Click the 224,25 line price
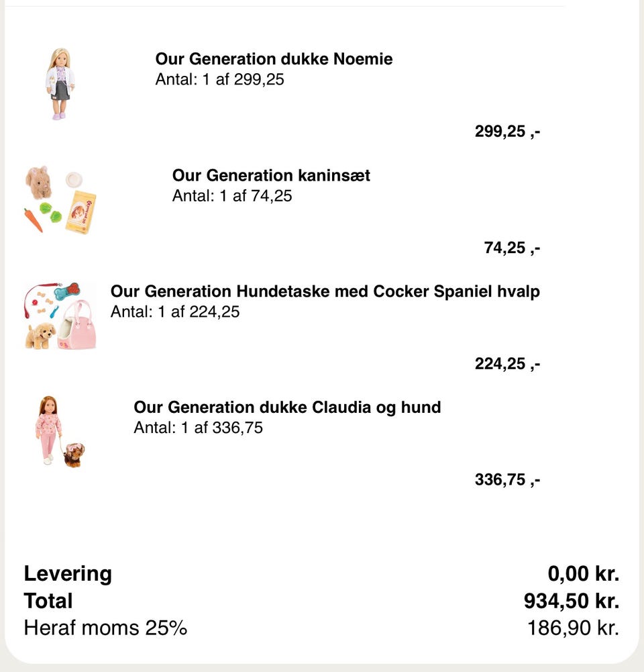The height and width of the screenshot is (672, 644). (507, 364)
